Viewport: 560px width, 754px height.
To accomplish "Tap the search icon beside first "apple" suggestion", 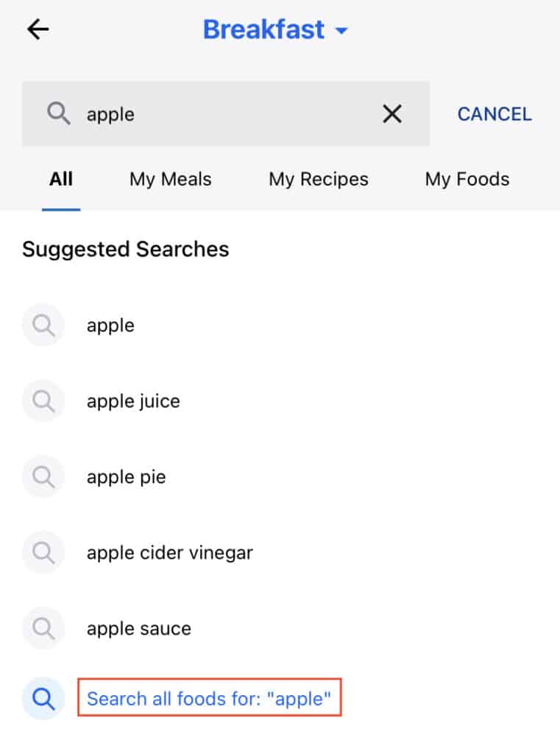I will tap(43, 325).
